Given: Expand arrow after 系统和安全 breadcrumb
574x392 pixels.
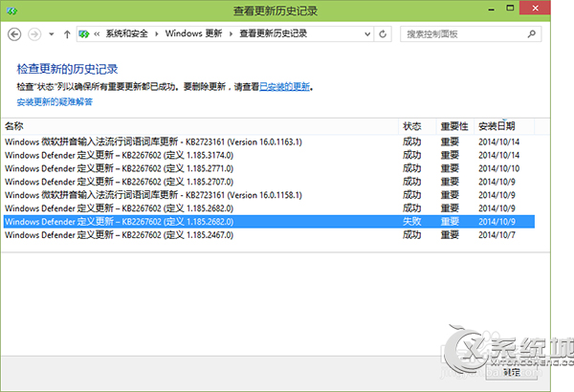Looking at the screenshot, I should [x=157, y=34].
